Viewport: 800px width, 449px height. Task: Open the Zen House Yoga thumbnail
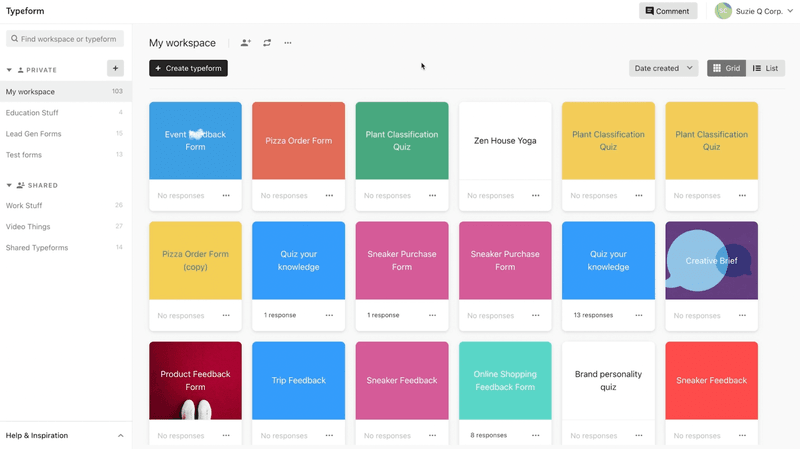click(x=505, y=141)
